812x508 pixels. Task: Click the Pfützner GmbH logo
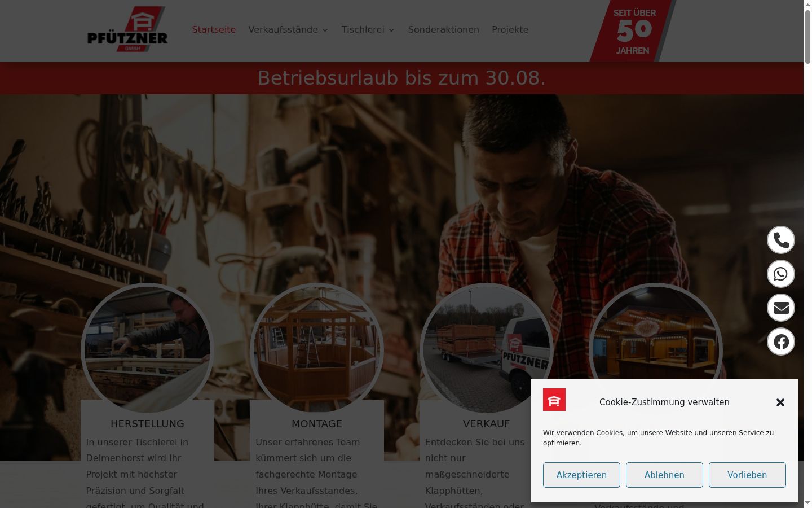pyautogui.click(x=127, y=29)
